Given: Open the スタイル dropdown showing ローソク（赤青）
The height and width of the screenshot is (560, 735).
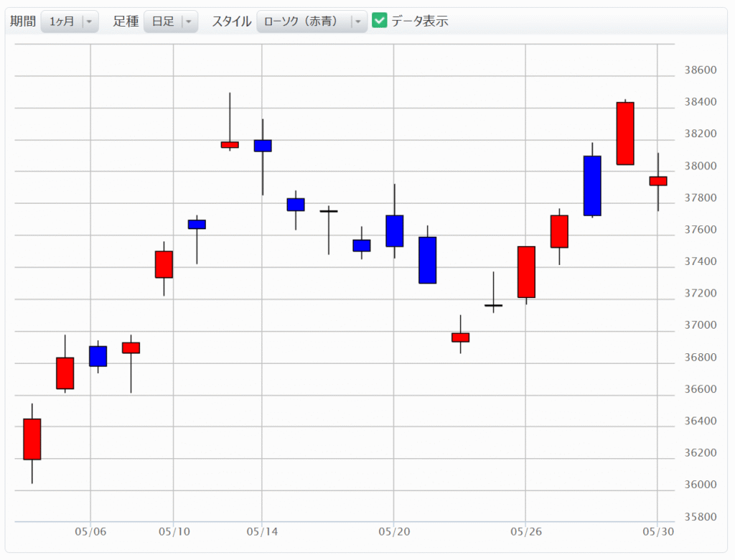Looking at the screenshot, I should [312, 22].
